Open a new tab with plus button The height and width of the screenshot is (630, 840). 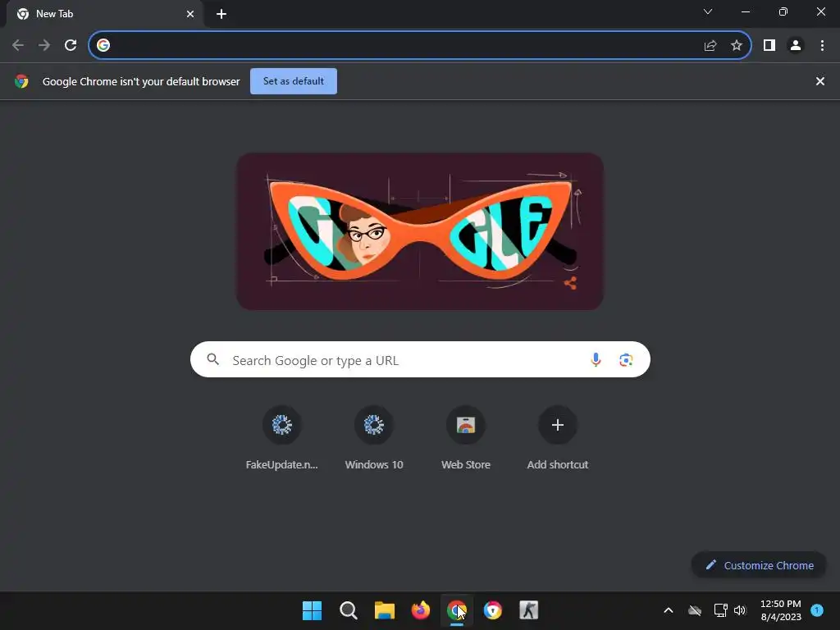click(x=221, y=14)
